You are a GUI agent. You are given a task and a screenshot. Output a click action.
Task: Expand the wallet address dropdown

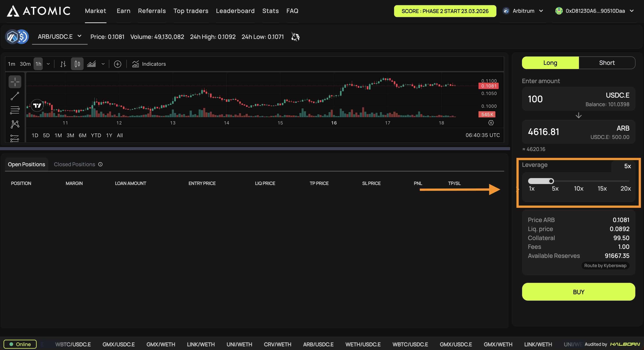point(595,11)
